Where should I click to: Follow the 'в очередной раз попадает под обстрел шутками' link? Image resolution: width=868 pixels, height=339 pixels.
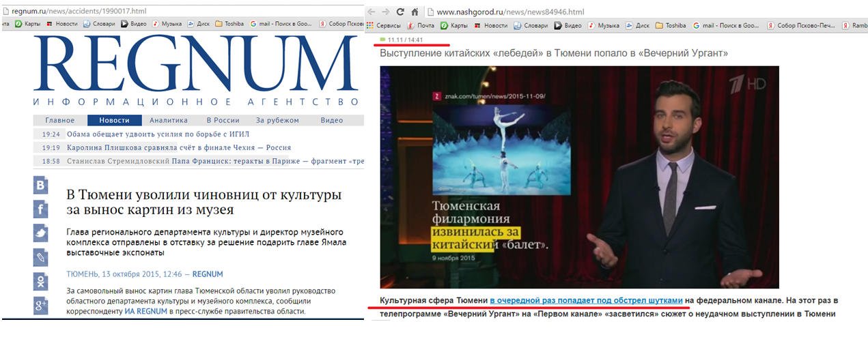pos(586,300)
